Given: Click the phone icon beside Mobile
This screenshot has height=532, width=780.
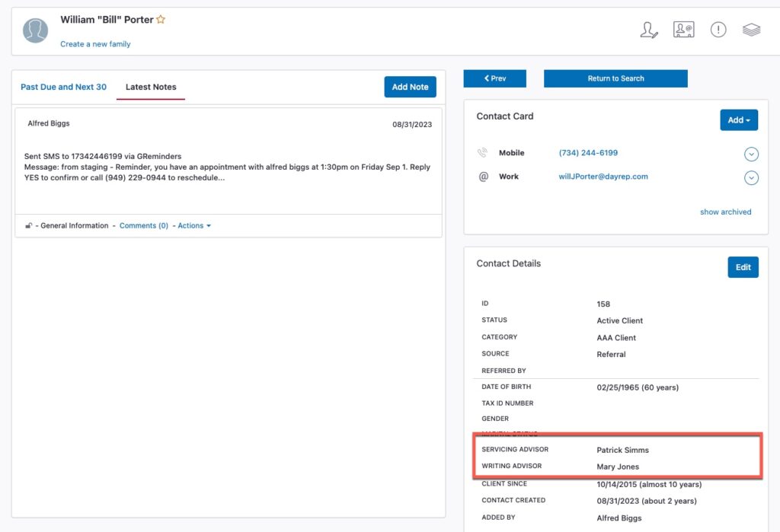Looking at the screenshot, I should click(x=483, y=153).
